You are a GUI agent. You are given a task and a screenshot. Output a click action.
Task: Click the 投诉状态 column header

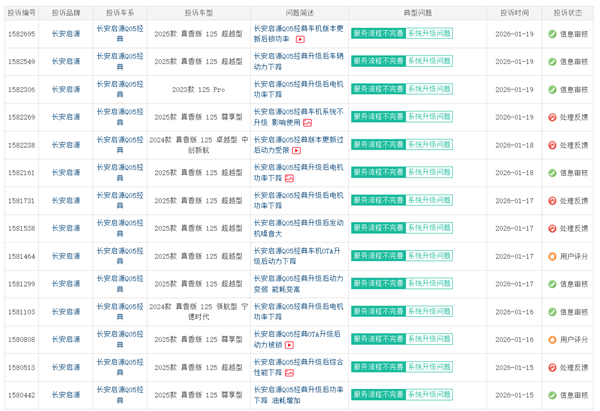click(x=566, y=12)
